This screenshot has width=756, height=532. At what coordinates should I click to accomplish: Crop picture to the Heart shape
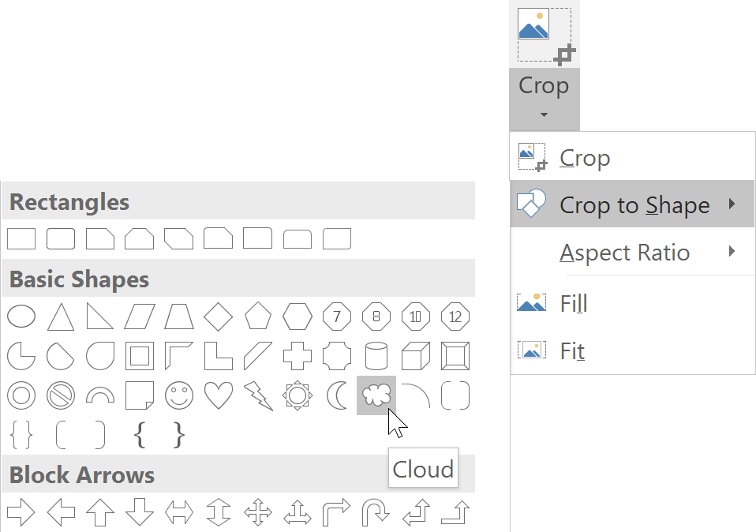tap(218, 395)
